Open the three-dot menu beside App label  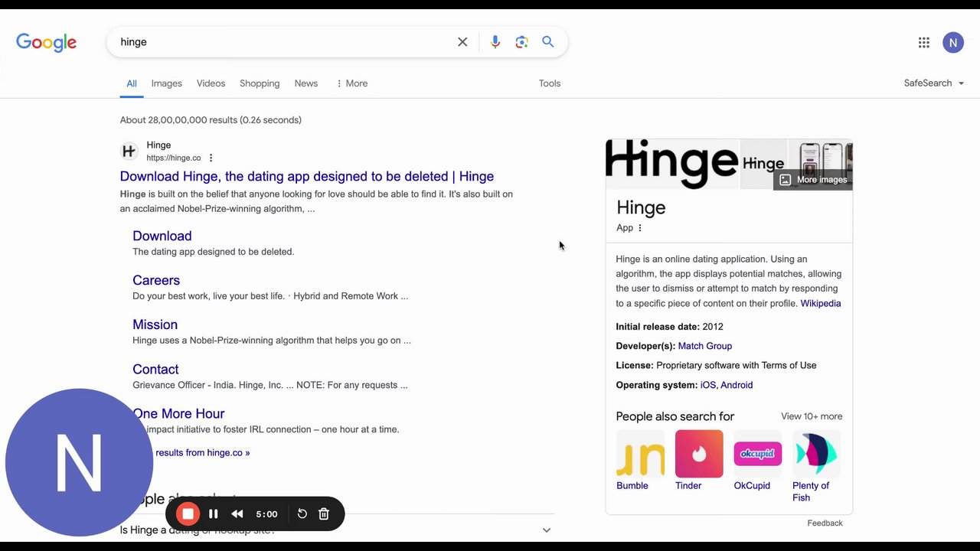click(640, 228)
